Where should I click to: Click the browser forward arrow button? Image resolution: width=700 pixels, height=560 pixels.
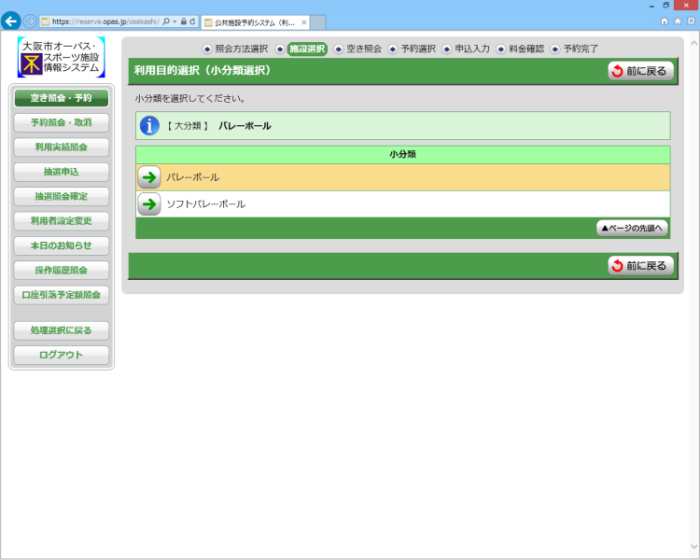pyautogui.click(x=30, y=21)
